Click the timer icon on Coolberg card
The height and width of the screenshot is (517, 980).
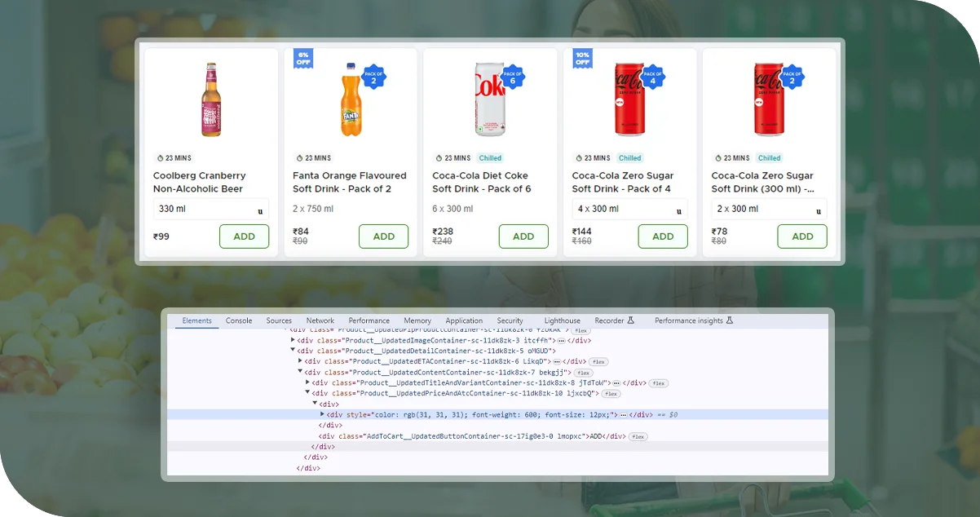pyautogui.click(x=160, y=158)
